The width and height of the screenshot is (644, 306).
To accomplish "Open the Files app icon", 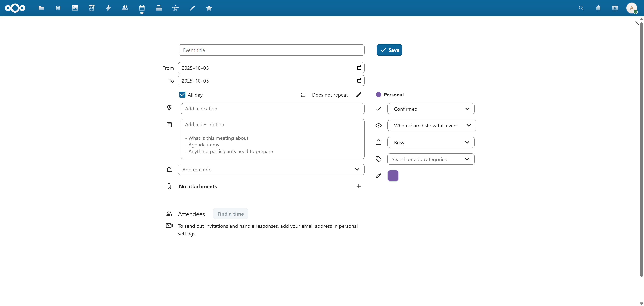I will click(41, 8).
